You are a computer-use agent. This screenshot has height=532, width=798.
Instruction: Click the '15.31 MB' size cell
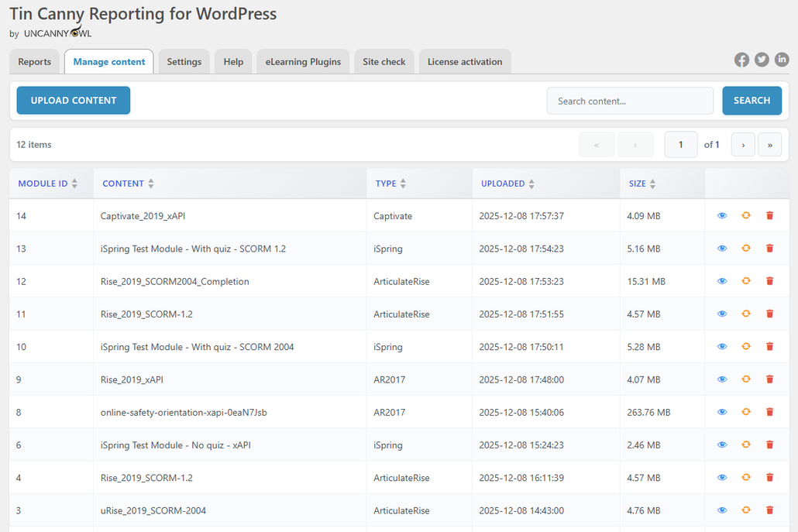(x=646, y=281)
